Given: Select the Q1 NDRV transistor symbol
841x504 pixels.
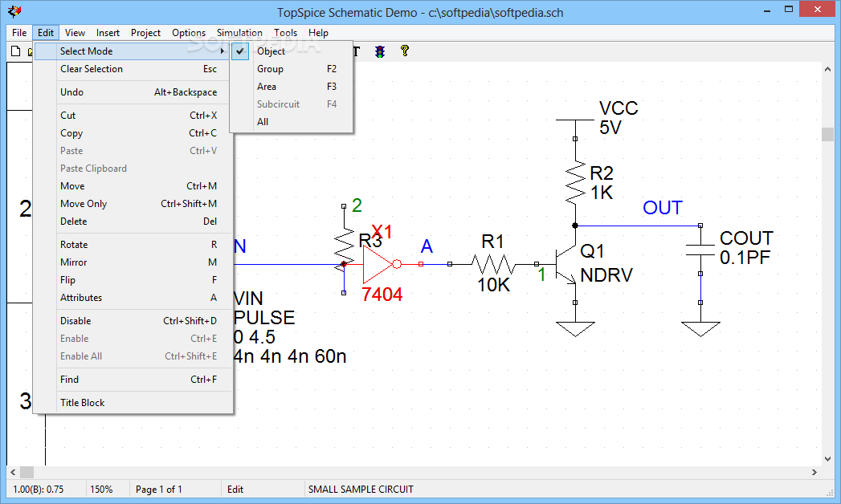Looking at the screenshot, I should click(x=567, y=265).
